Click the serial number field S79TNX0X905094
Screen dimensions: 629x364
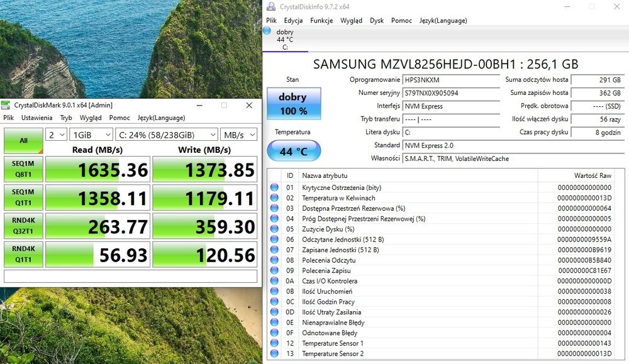(451, 93)
